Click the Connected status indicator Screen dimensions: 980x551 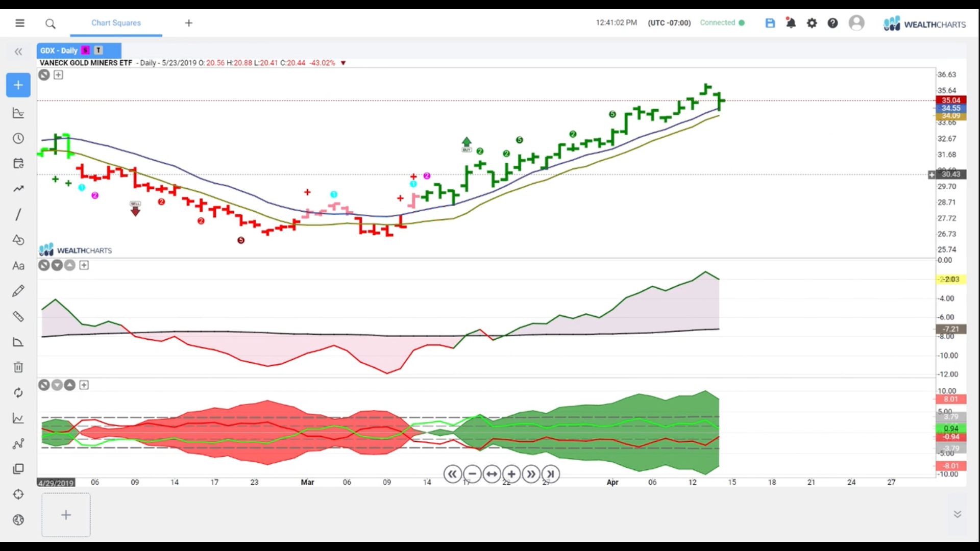[x=722, y=23]
